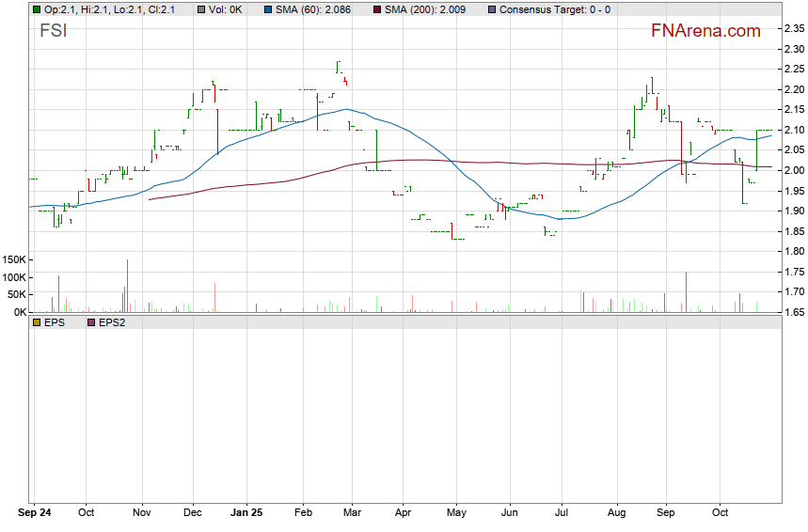The image size is (808, 532).
Task: Click the 'Consensus Target: 0 - 0' text
Action: [x=555, y=9]
